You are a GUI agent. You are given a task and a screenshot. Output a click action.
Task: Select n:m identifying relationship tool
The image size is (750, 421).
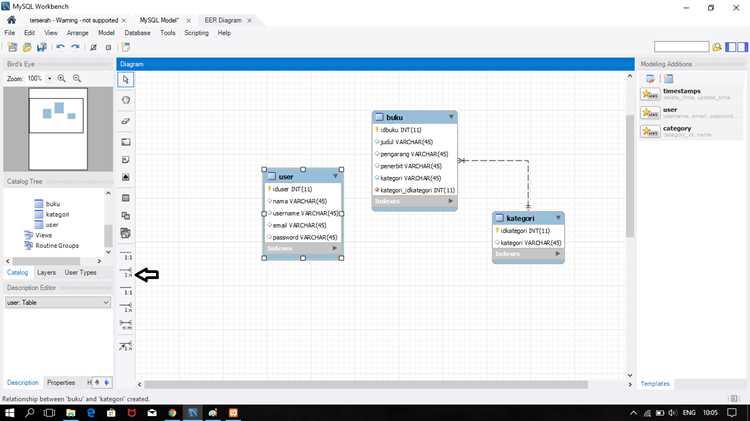tap(126, 325)
